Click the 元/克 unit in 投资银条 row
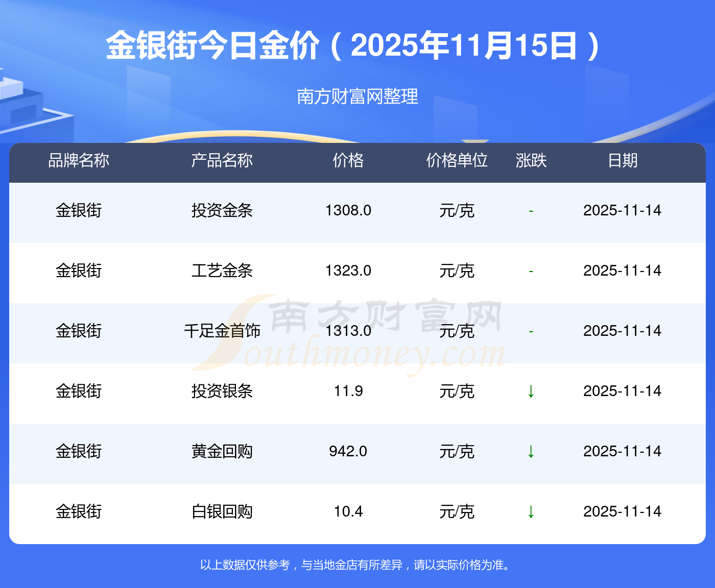 [x=457, y=391]
